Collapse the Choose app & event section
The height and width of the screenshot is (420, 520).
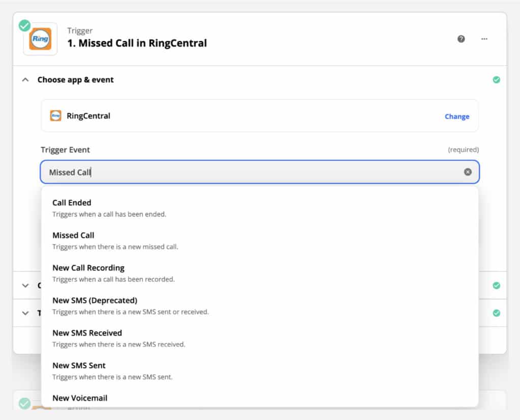click(25, 80)
